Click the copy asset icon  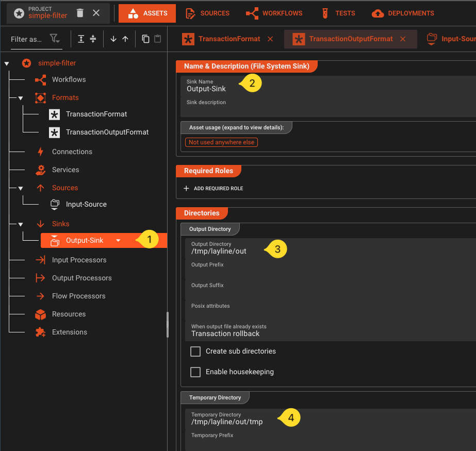(x=145, y=39)
